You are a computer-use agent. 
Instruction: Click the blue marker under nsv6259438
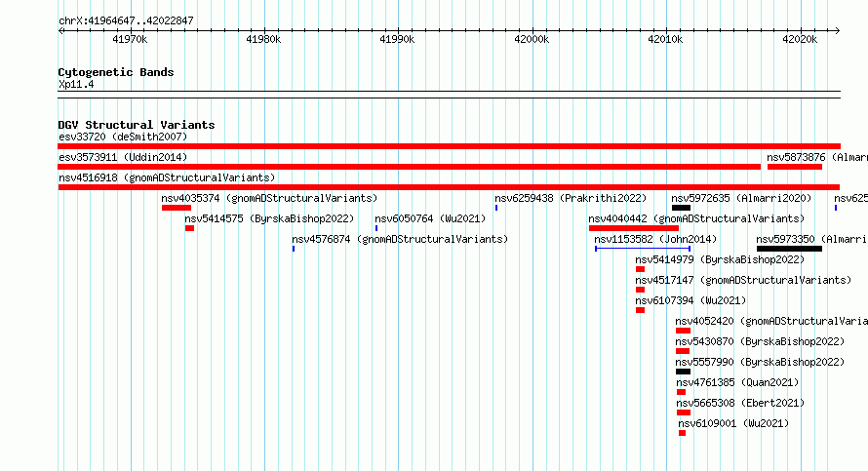click(496, 208)
